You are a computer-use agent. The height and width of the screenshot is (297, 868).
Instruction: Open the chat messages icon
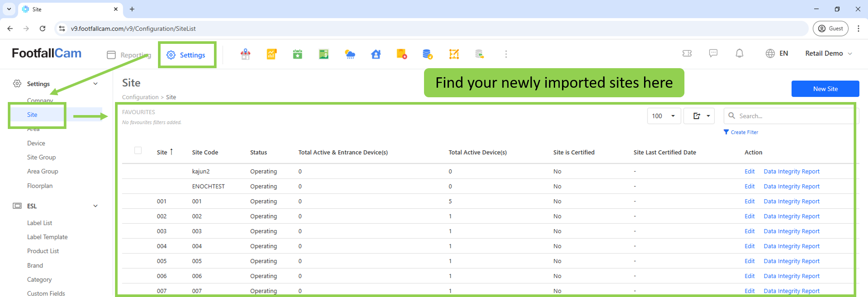click(713, 53)
